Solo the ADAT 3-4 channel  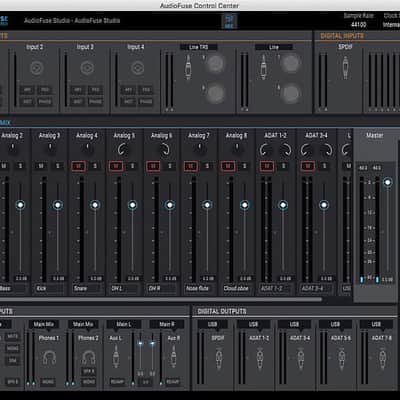point(324,166)
